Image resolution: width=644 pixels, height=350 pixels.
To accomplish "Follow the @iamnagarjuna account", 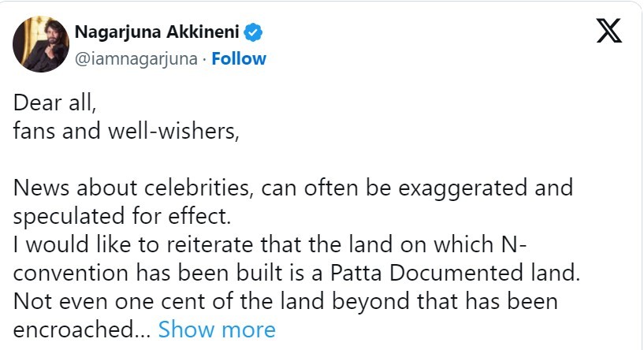I will click(239, 58).
